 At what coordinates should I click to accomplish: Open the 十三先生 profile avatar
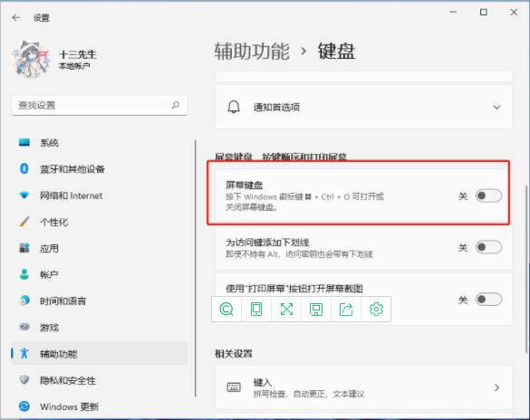(31, 60)
